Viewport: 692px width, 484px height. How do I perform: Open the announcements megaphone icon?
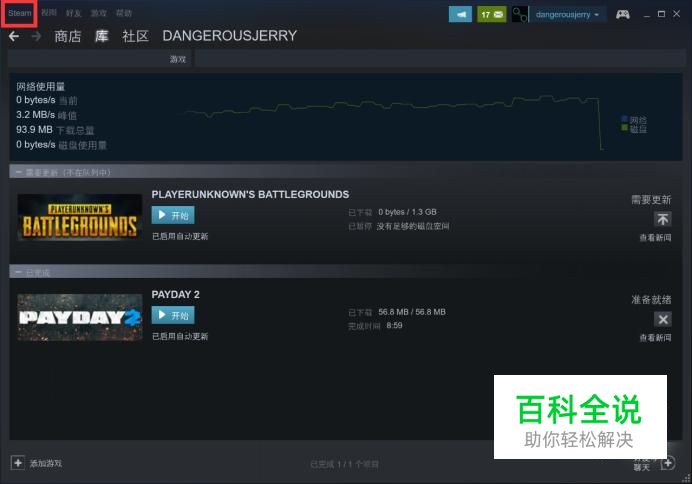coord(460,15)
